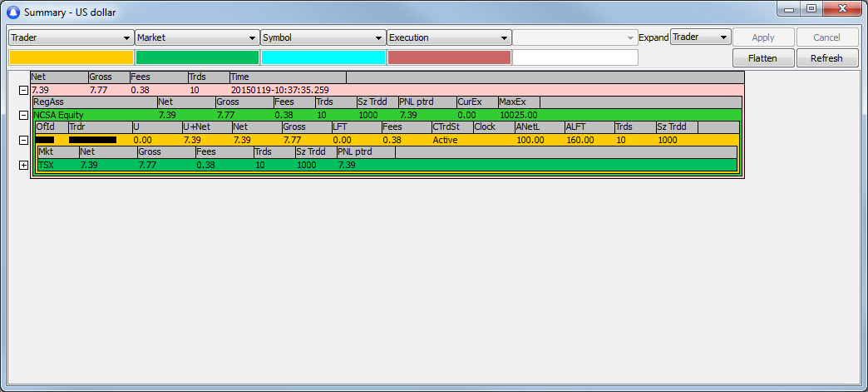Collapse the Active trader row
The width and height of the screenshot is (868, 392).
[23, 140]
